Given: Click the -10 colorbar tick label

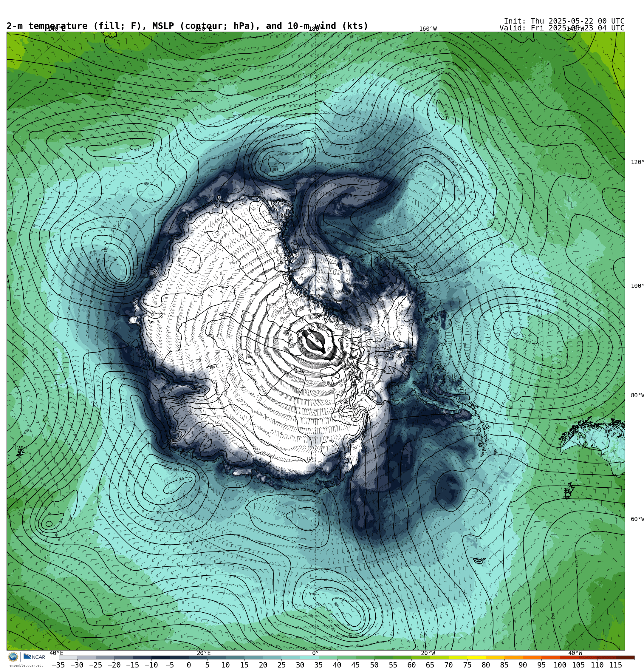Looking at the screenshot, I should click(151, 665).
